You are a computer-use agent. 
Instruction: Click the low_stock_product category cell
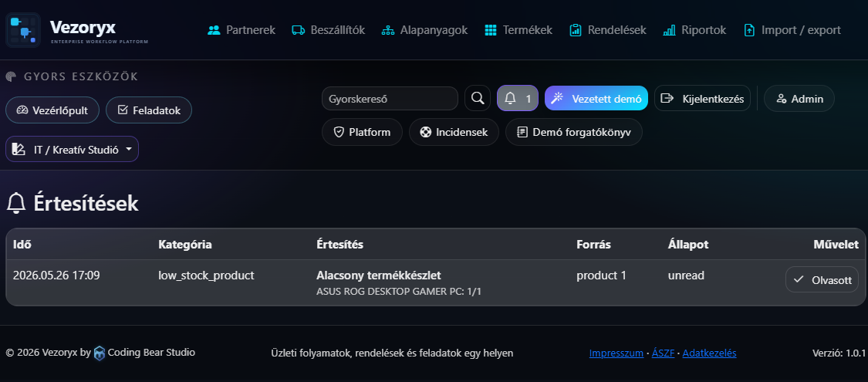tap(207, 276)
